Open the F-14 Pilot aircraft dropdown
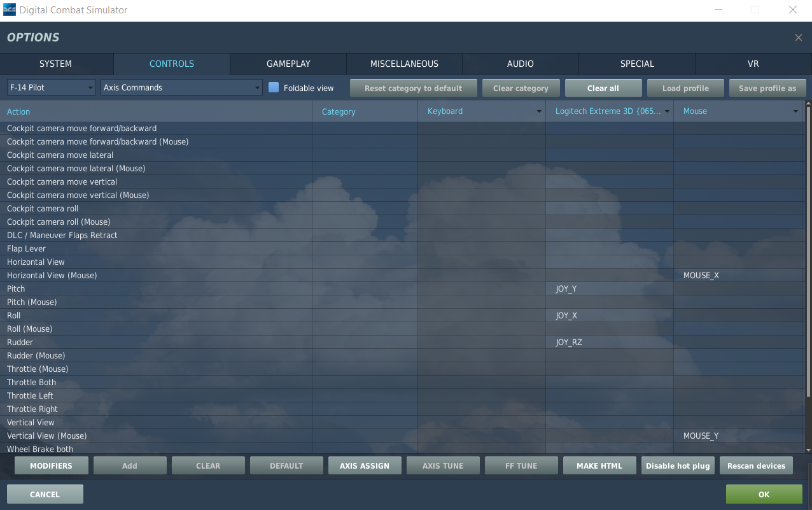 click(52, 87)
